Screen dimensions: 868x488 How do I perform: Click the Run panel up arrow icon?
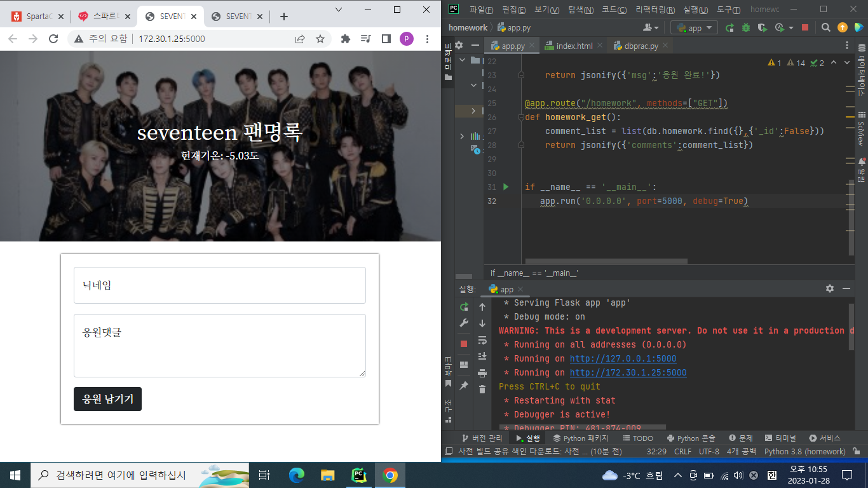pos(482,307)
